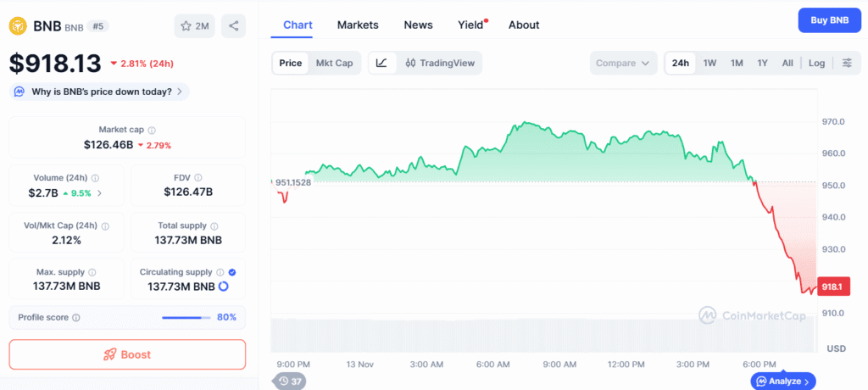Open Vol/Mkt Cap info icon
The height and width of the screenshot is (390, 868).
[105, 226]
